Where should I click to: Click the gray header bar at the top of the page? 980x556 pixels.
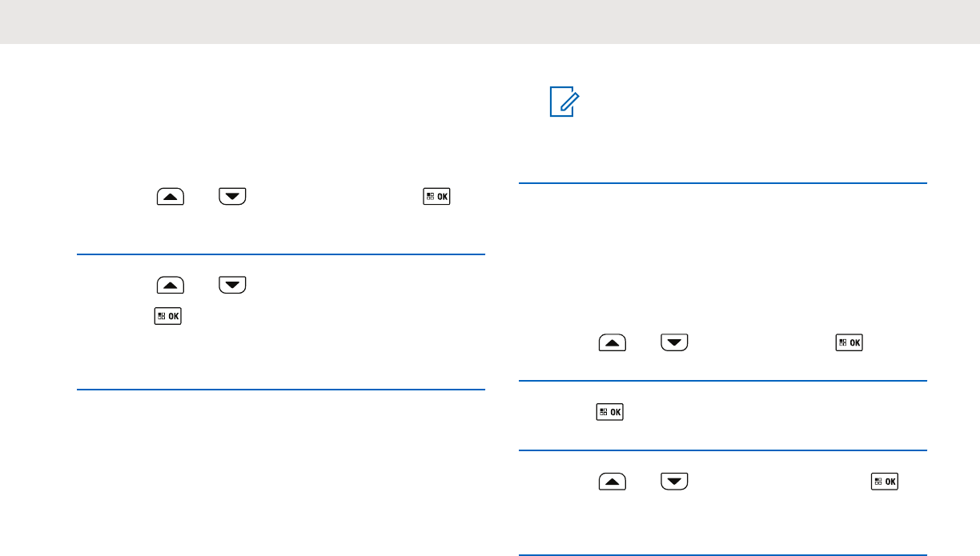[x=490, y=22]
